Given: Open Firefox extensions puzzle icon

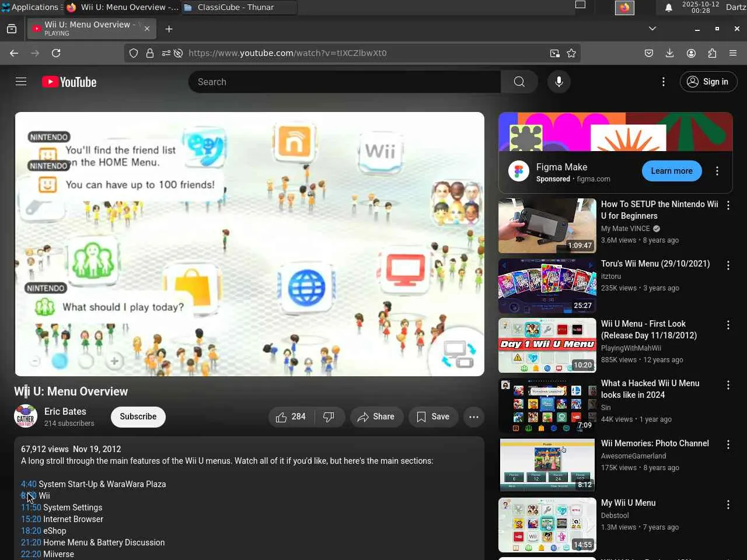Looking at the screenshot, I should [x=712, y=53].
